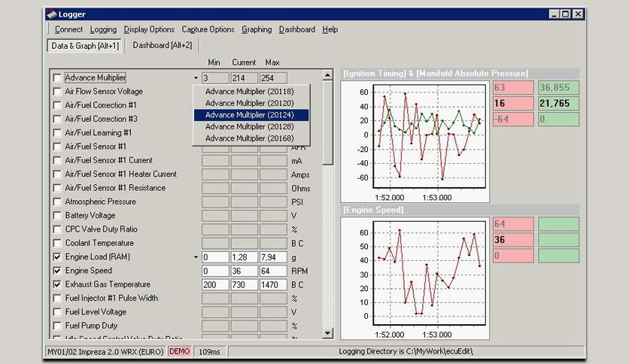The height and width of the screenshot is (364, 629).
Task: Click Advance Multiplier Current field showing 214
Action: click(x=245, y=77)
